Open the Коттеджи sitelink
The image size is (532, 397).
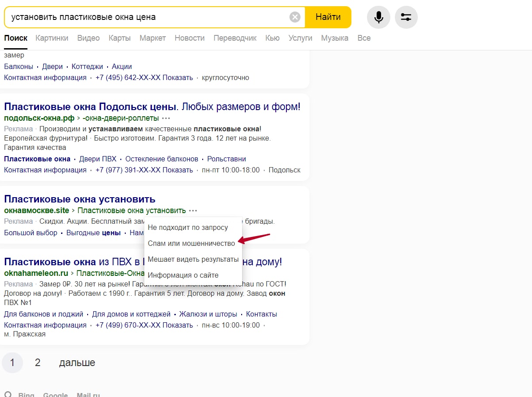click(x=87, y=67)
